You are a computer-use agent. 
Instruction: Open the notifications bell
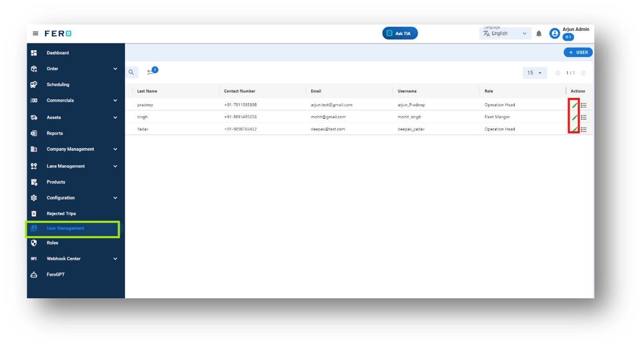(539, 33)
